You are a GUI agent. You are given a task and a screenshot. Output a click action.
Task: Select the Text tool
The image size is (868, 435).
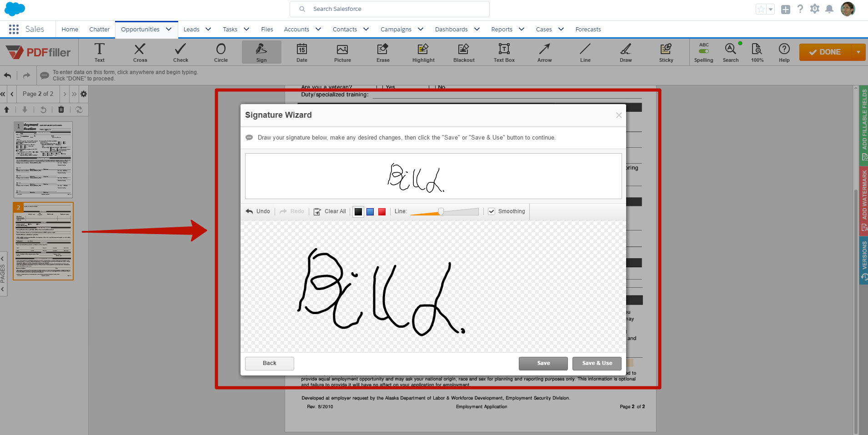point(99,52)
